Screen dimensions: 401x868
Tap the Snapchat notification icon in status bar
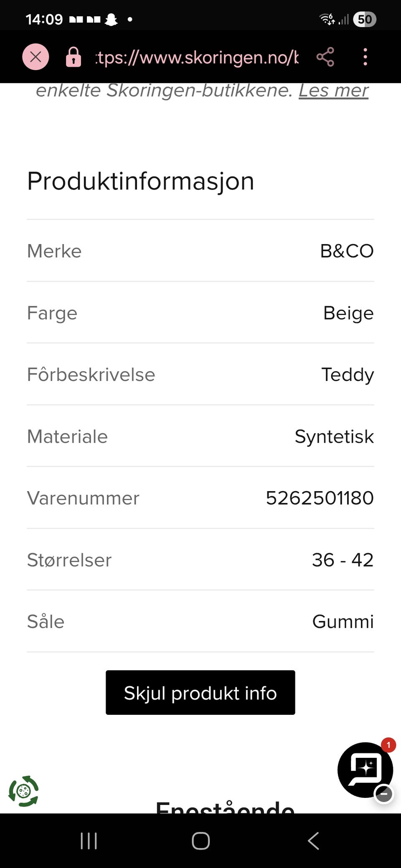[111, 19]
